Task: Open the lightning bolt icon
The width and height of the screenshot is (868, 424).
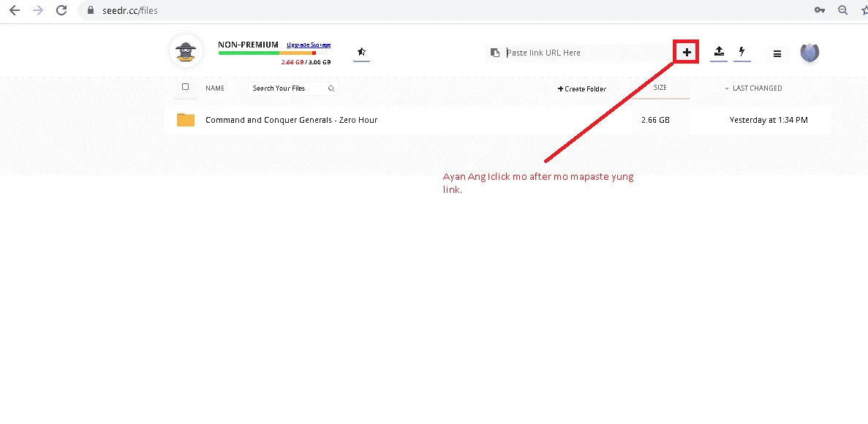Action: pos(741,52)
